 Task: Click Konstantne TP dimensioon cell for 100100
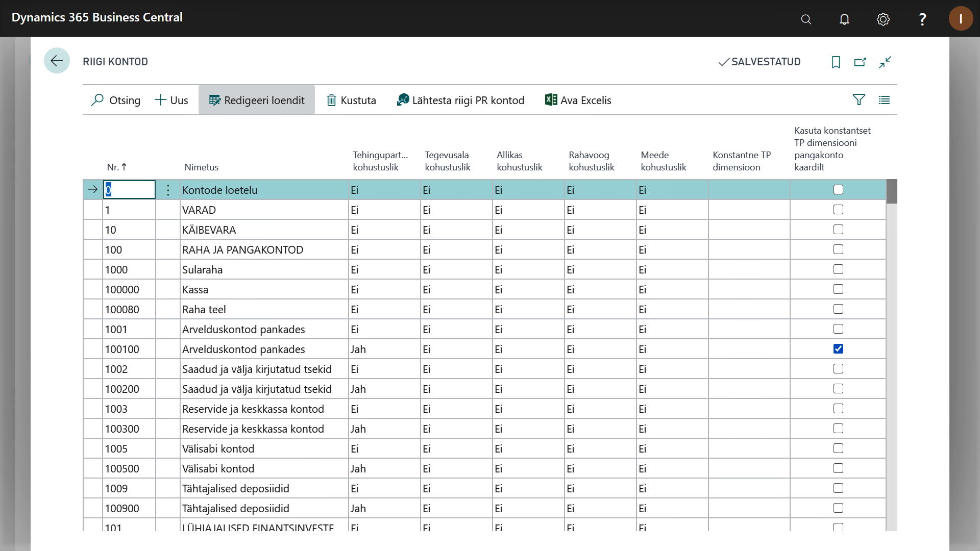coord(749,349)
